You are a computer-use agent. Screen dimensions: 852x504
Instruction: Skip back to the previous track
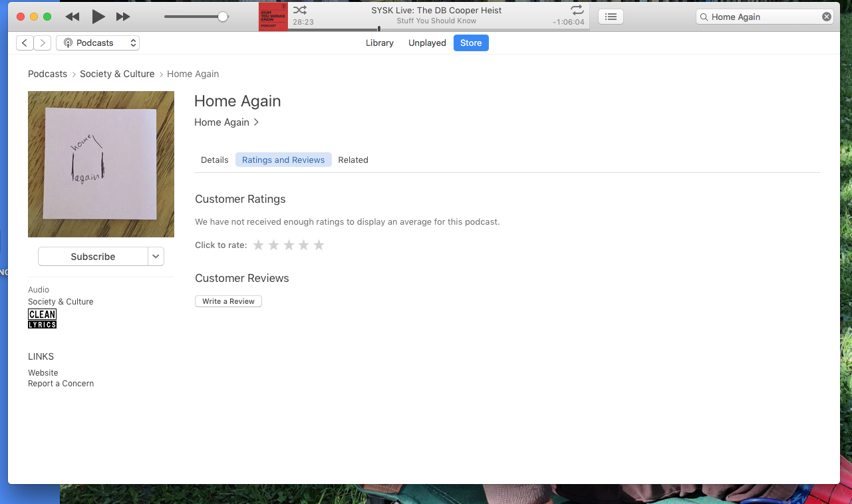[72, 17]
